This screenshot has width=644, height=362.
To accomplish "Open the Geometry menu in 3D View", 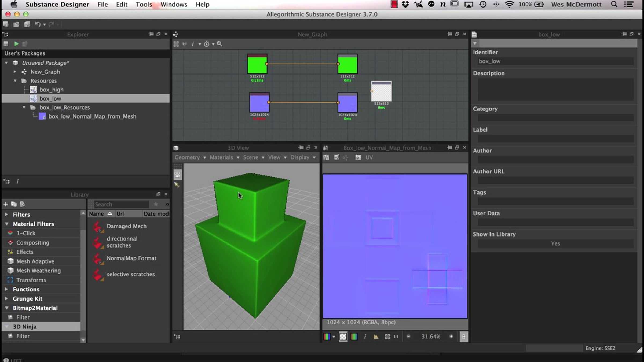I will (x=190, y=157).
